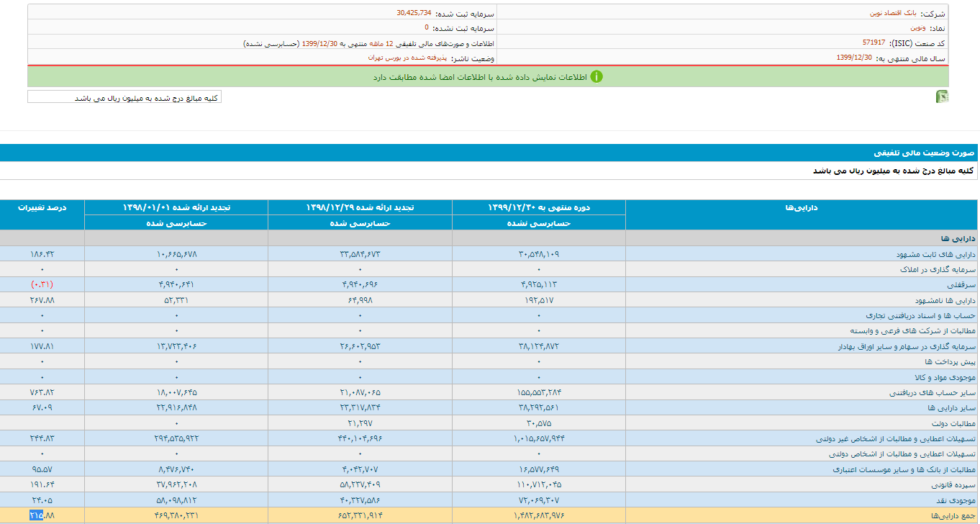The image size is (980, 524).
Task: Click the amounts-in-million-rial note box
Action: (124, 97)
